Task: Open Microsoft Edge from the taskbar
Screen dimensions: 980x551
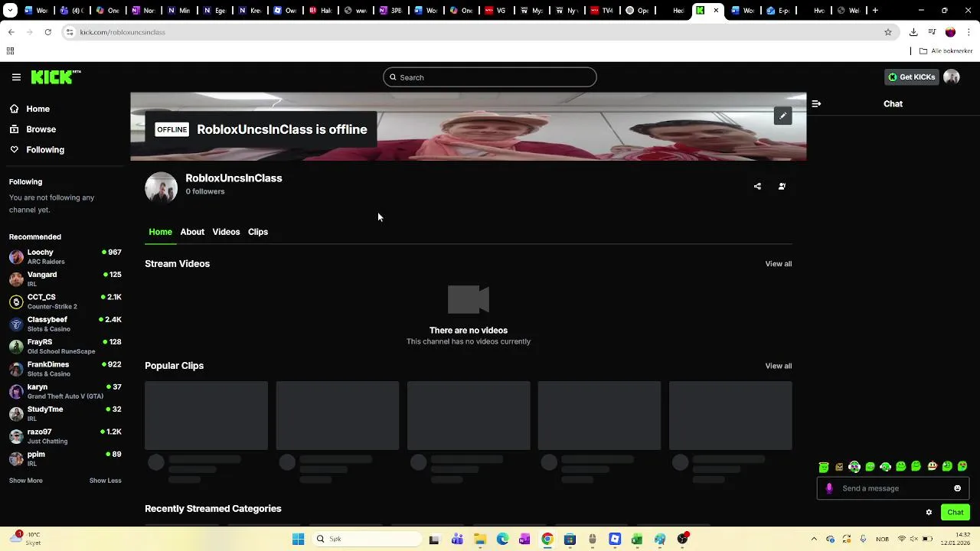Action: tap(502, 539)
